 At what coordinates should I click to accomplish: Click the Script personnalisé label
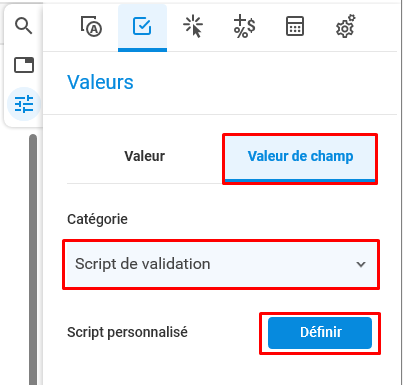pyautogui.click(x=127, y=332)
